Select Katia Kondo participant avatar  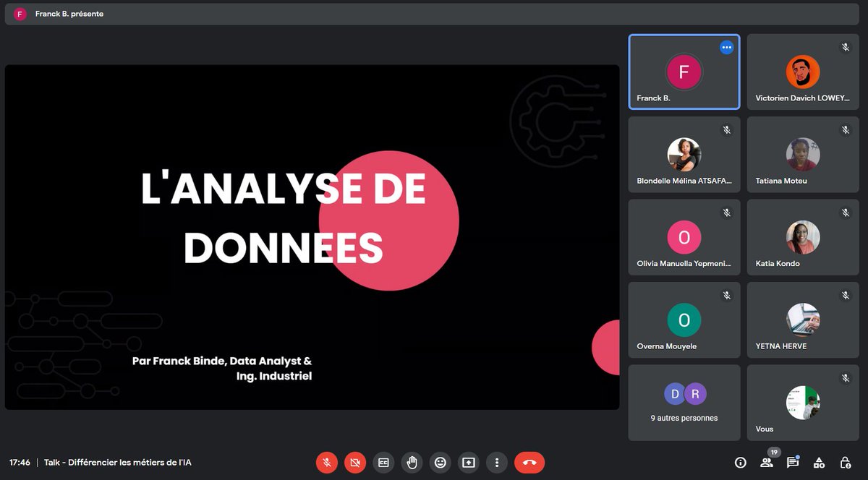tap(803, 237)
